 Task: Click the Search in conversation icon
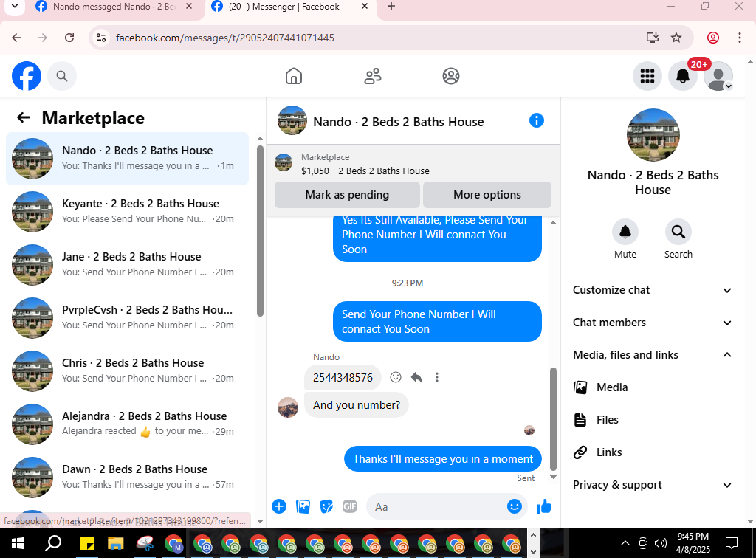678,232
